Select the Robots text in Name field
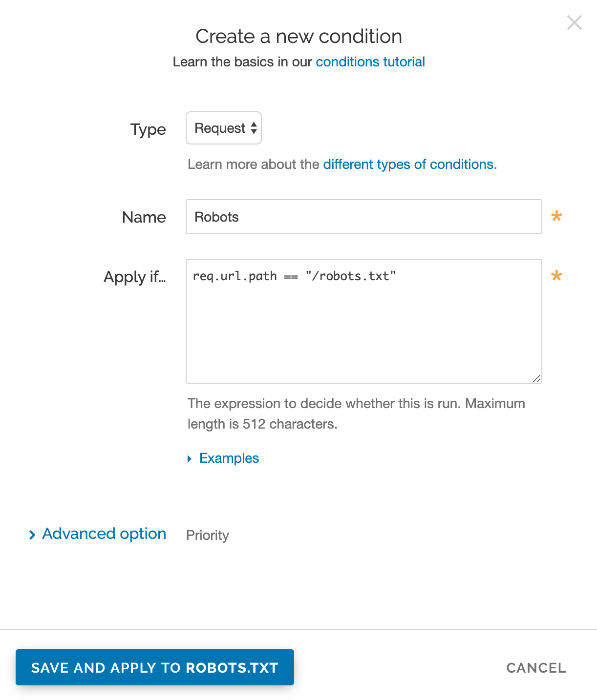 (x=216, y=217)
